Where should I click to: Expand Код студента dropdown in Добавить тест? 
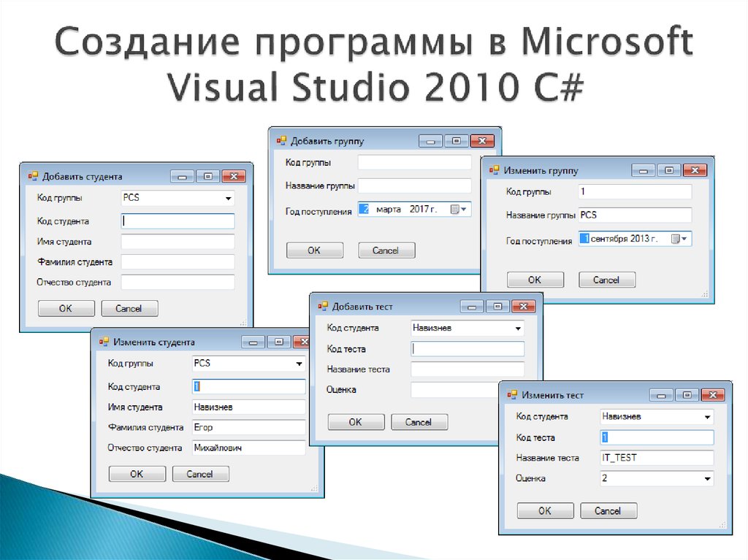coord(518,329)
